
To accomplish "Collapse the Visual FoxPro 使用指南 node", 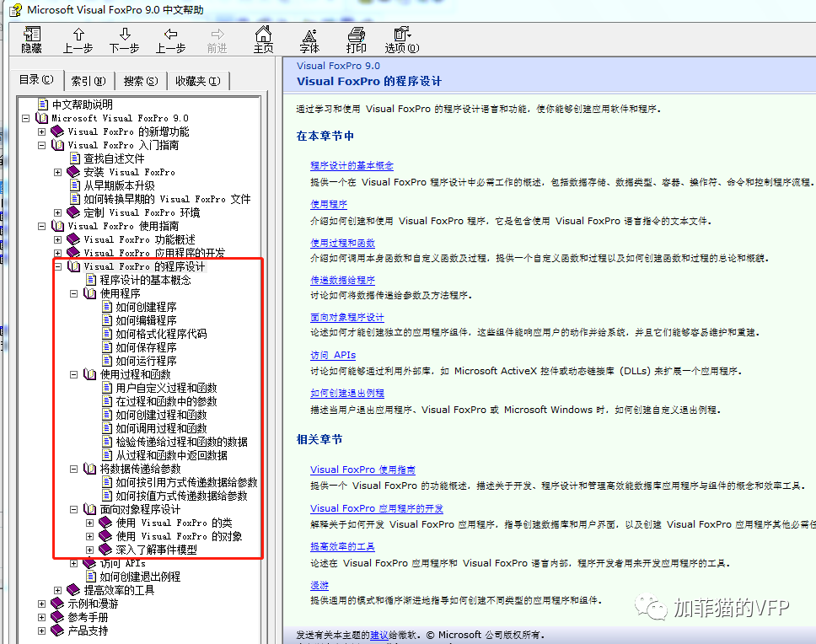I will coord(41,226).
